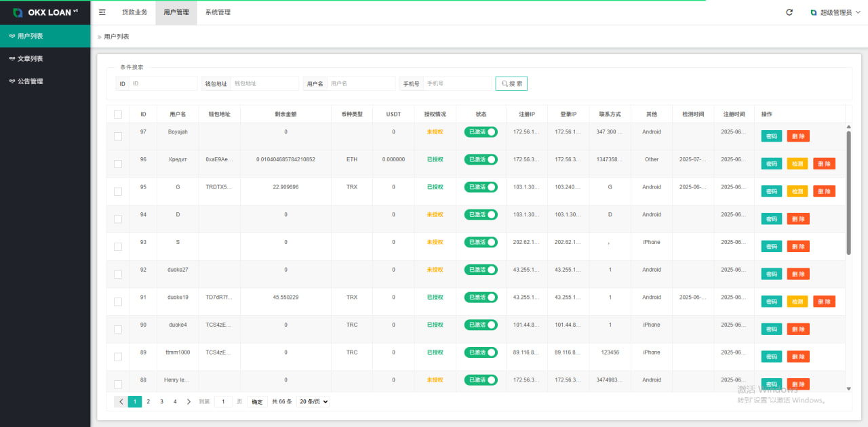Image resolution: width=868 pixels, height=427 pixels.
Task: Click 检测 button for user duoke19
Action: point(797,302)
